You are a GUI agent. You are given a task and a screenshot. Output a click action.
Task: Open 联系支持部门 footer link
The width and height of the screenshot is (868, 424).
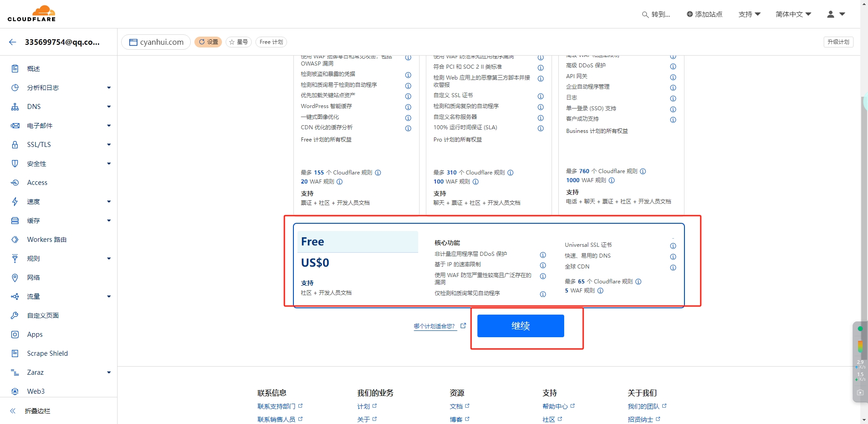(276, 406)
